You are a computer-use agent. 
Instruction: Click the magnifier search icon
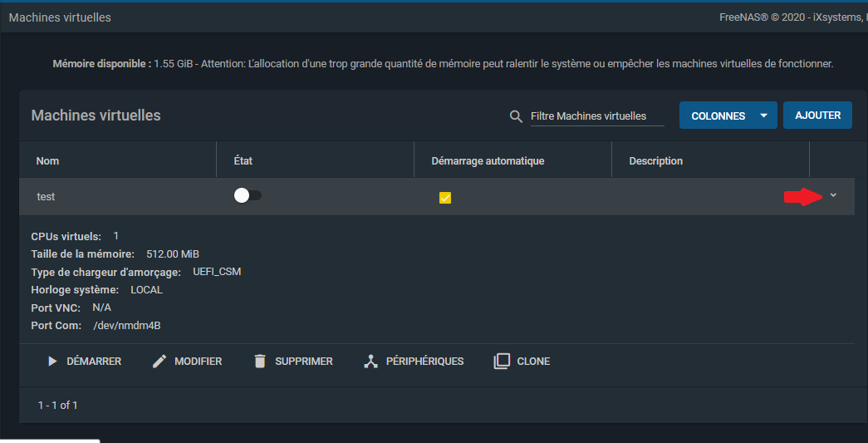[x=516, y=116]
